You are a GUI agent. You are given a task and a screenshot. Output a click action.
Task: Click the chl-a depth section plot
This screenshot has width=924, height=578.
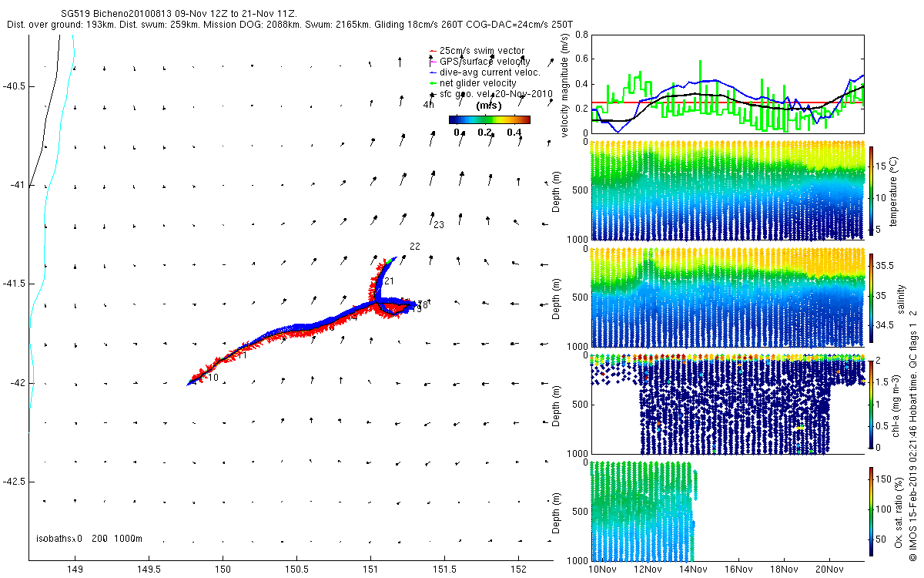[x=727, y=404]
